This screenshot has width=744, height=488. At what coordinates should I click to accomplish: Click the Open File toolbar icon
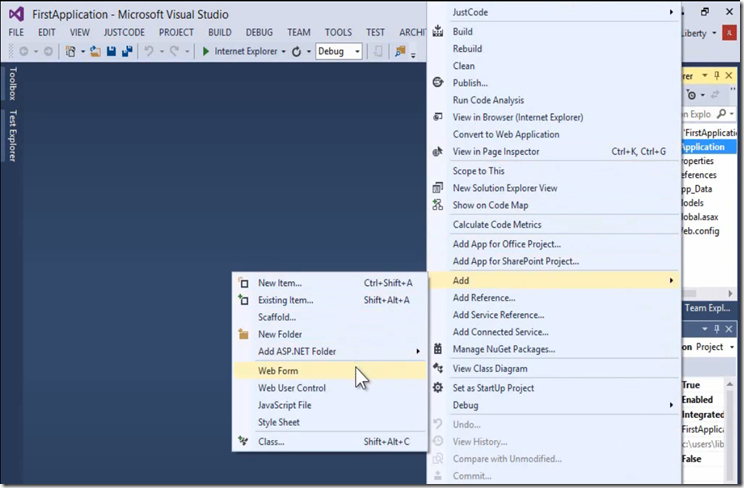(x=95, y=51)
